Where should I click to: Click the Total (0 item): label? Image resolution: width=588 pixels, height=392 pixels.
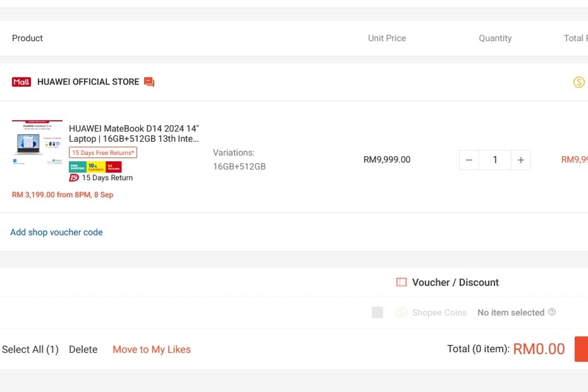pyautogui.click(x=479, y=349)
